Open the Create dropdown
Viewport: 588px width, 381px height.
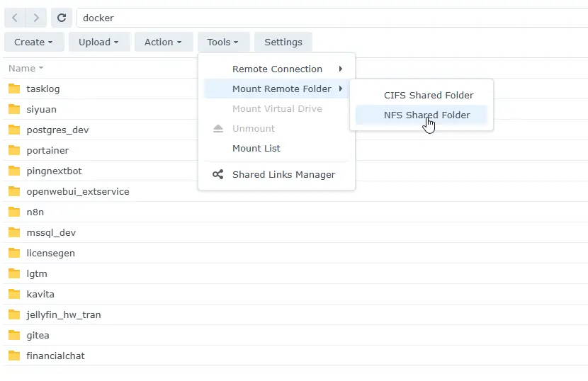[34, 42]
